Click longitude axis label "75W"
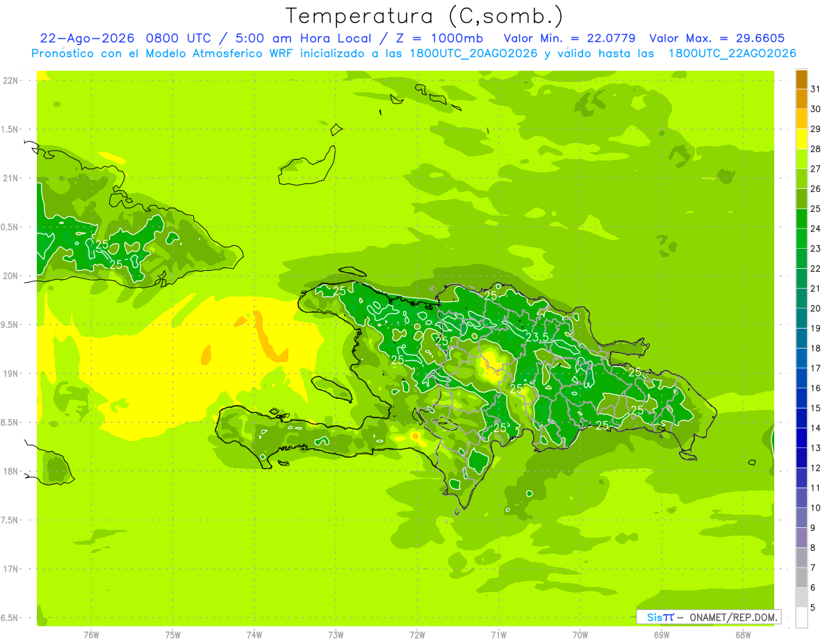This screenshot has width=834, height=644. (173, 635)
